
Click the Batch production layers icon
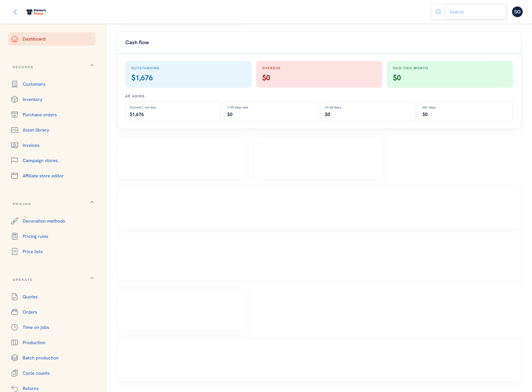[15, 358]
